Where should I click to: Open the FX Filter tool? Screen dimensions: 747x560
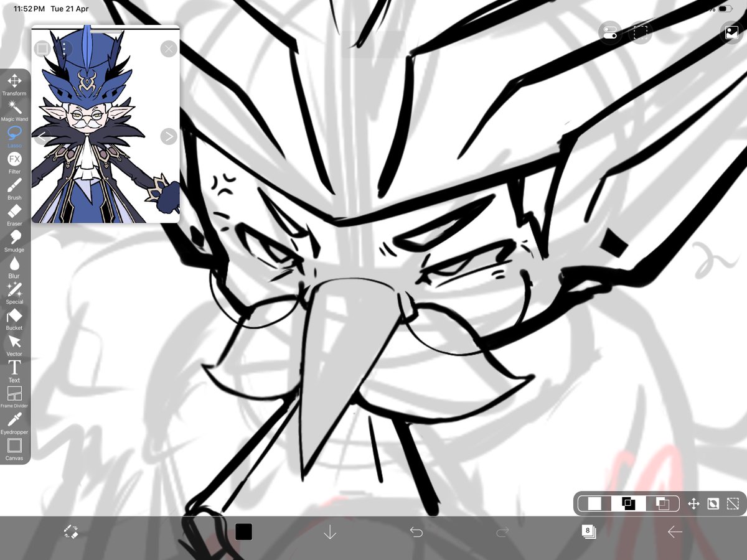[x=14, y=162]
